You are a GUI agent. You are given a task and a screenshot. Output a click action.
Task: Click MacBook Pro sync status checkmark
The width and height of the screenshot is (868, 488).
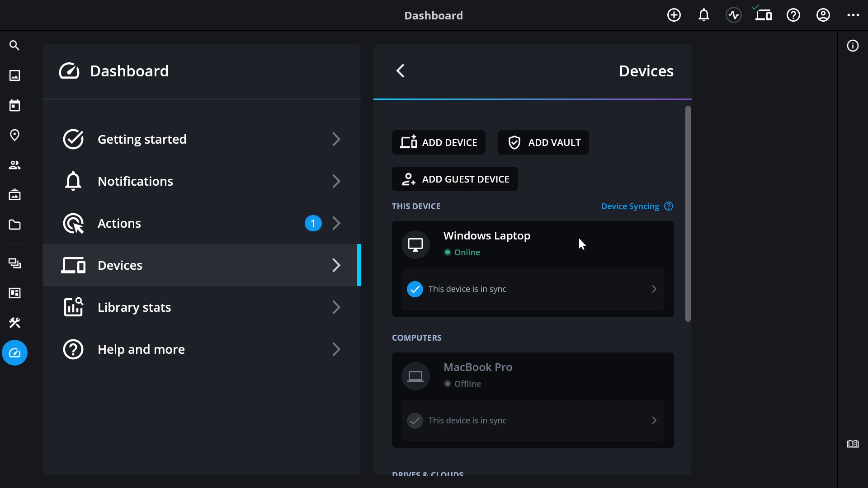[x=415, y=420]
